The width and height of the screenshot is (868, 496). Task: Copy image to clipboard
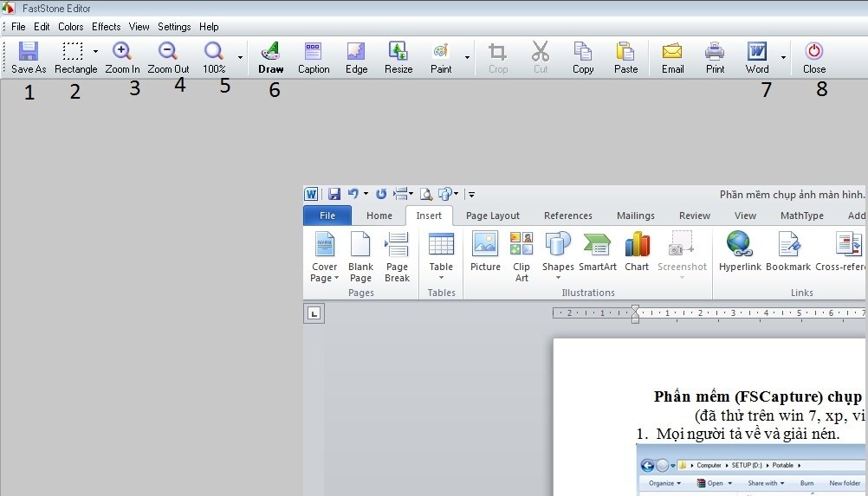pyautogui.click(x=583, y=57)
